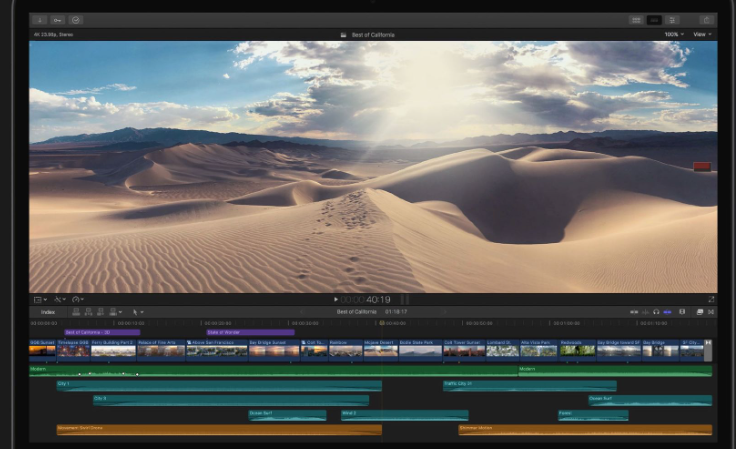Select Best of California - 3D title clip
Image resolution: width=736 pixels, height=449 pixels.
click(102, 332)
